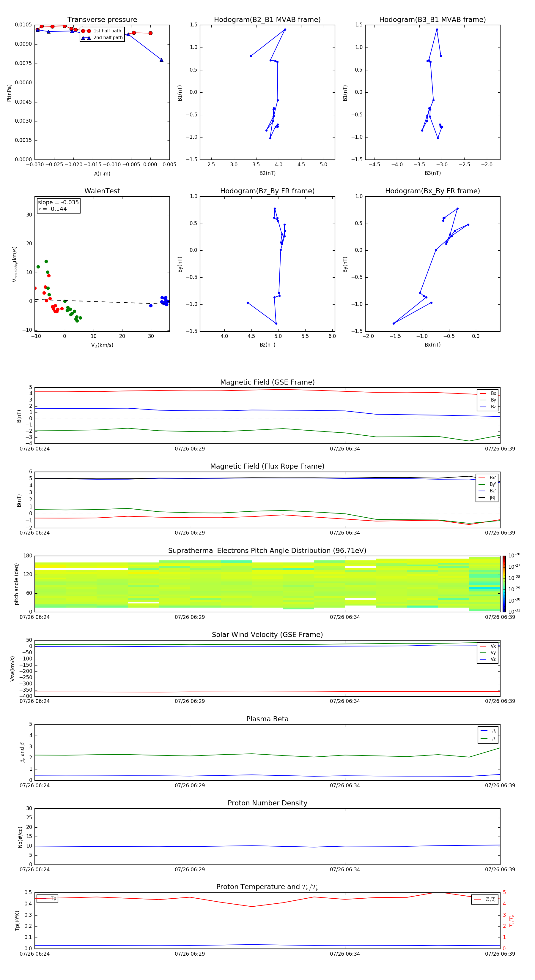535x980 pixels.
Task: Click the 'Hodogram(B3_B1 MVAB frame)' title
Action: coord(432,20)
